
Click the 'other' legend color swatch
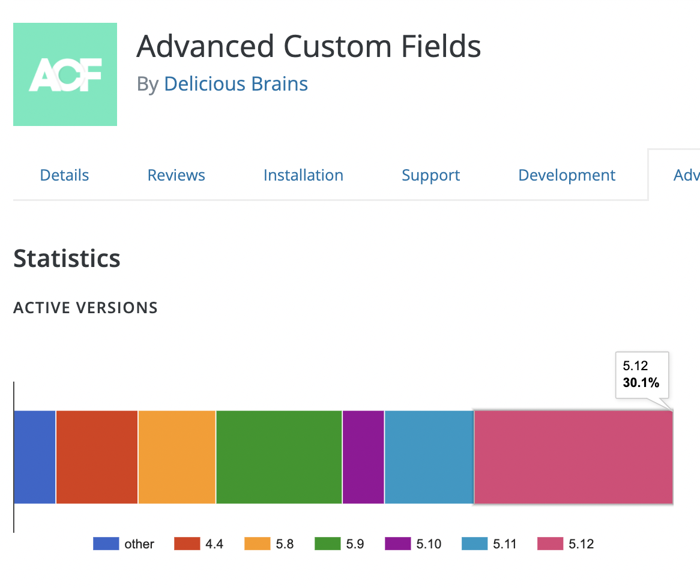coord(106,544)
